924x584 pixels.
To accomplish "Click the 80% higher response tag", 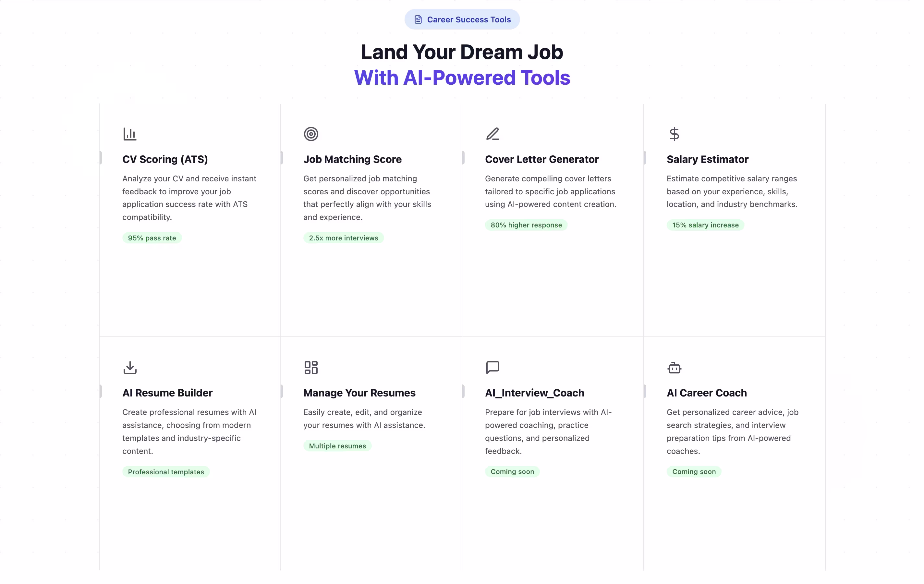I will [x=526, y=225].
